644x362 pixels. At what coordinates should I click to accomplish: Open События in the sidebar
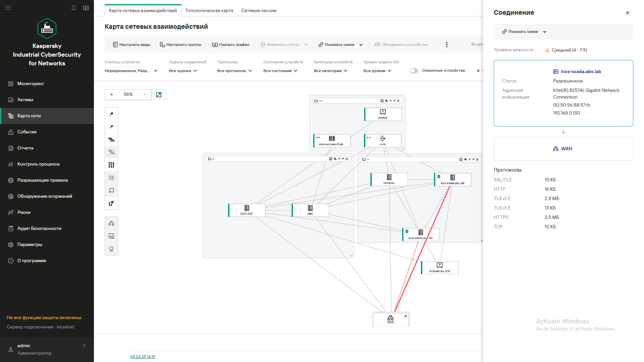pos(47,132)
